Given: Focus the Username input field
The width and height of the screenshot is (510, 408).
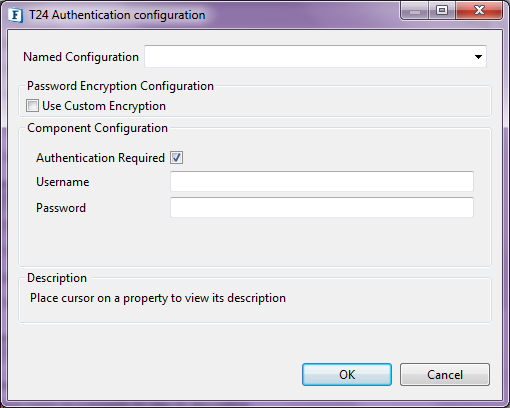Looking at the screenshot, I should pos(322,181).
